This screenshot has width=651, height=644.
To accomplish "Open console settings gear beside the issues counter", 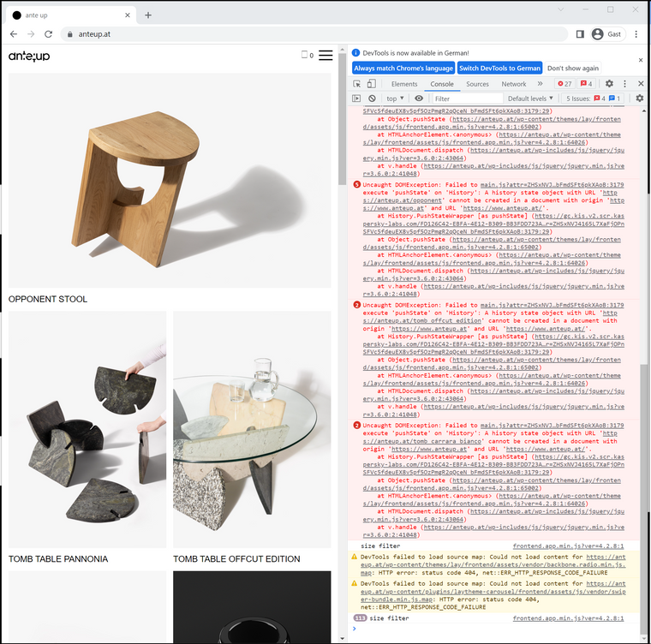I will (639, 98).
